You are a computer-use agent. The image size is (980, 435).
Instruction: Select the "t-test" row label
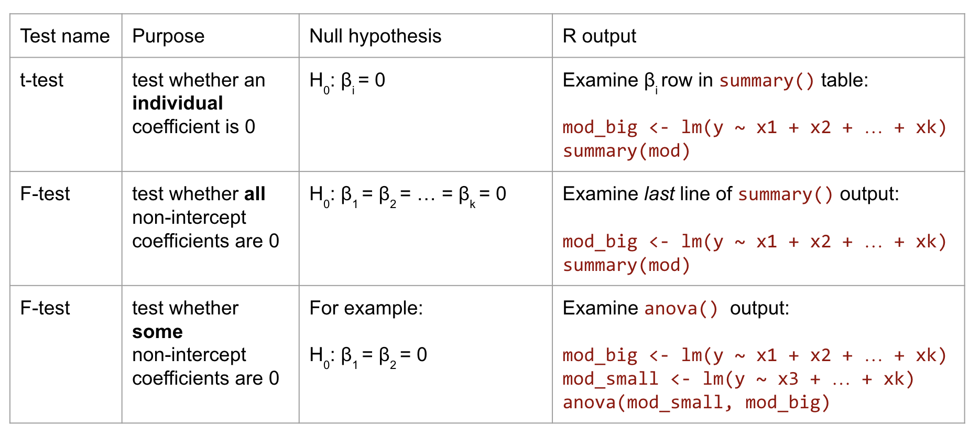(x=42, y=80)
